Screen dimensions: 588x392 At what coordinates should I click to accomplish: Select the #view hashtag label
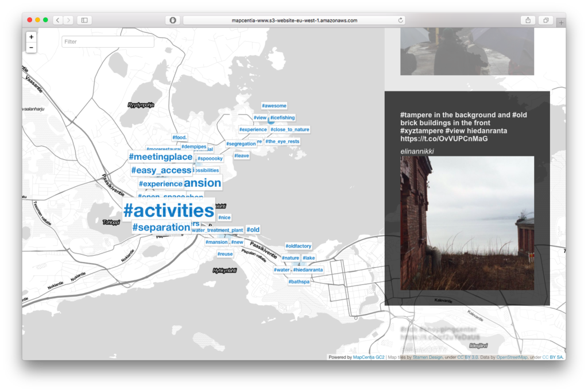260,117
